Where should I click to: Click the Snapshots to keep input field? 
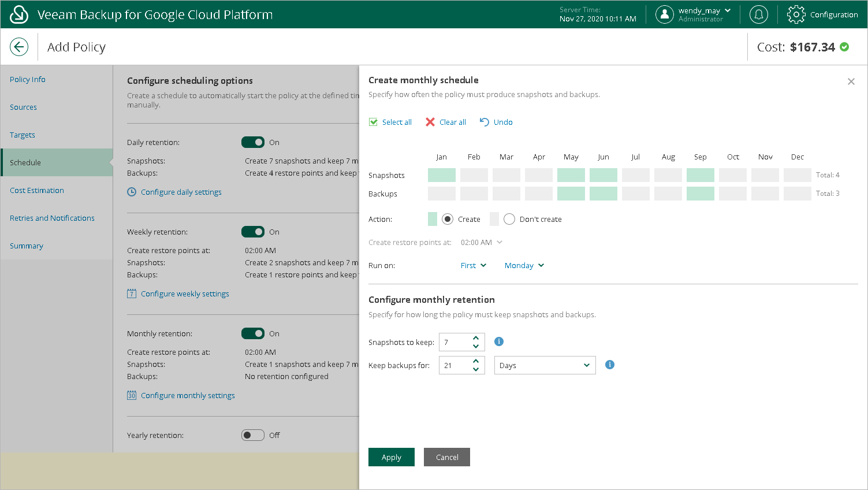tap(455, 342)
